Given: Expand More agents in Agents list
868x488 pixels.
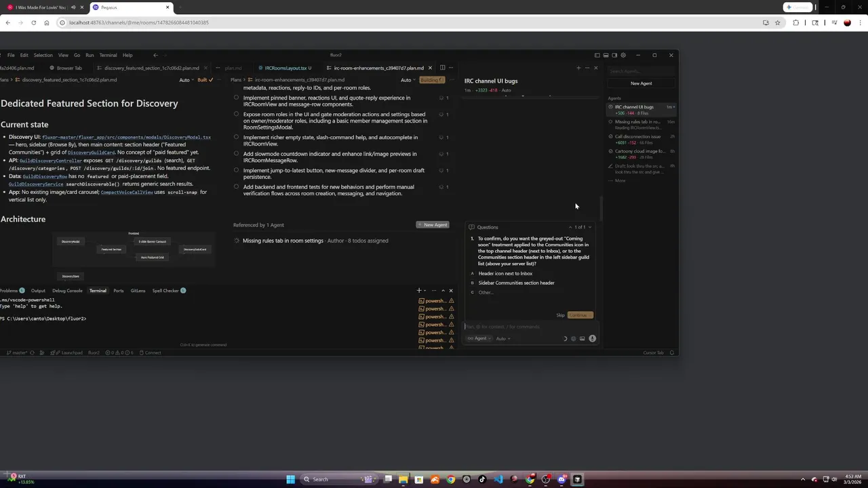Looking at the screenshot, I should pyautogui.click(x=620, y=180).
